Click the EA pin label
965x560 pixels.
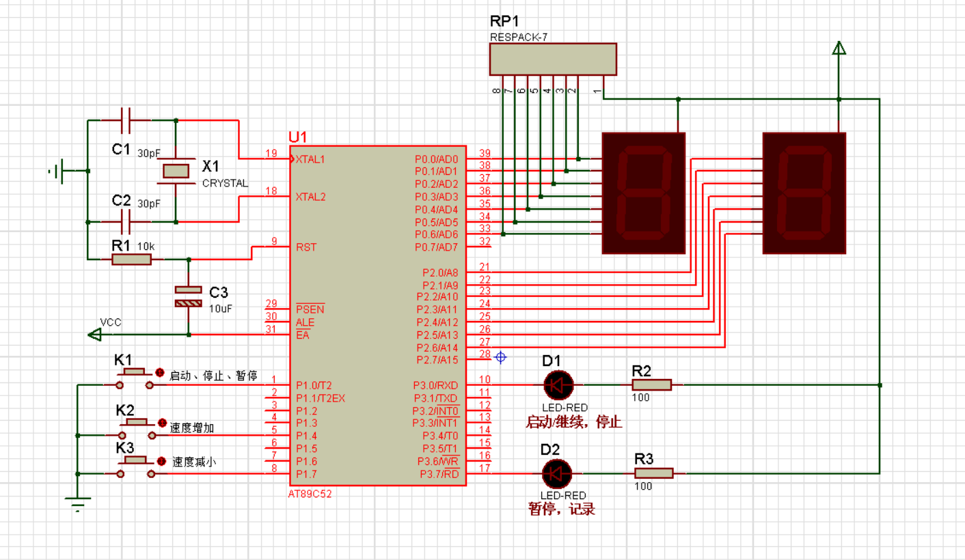[x=302, y=334]
